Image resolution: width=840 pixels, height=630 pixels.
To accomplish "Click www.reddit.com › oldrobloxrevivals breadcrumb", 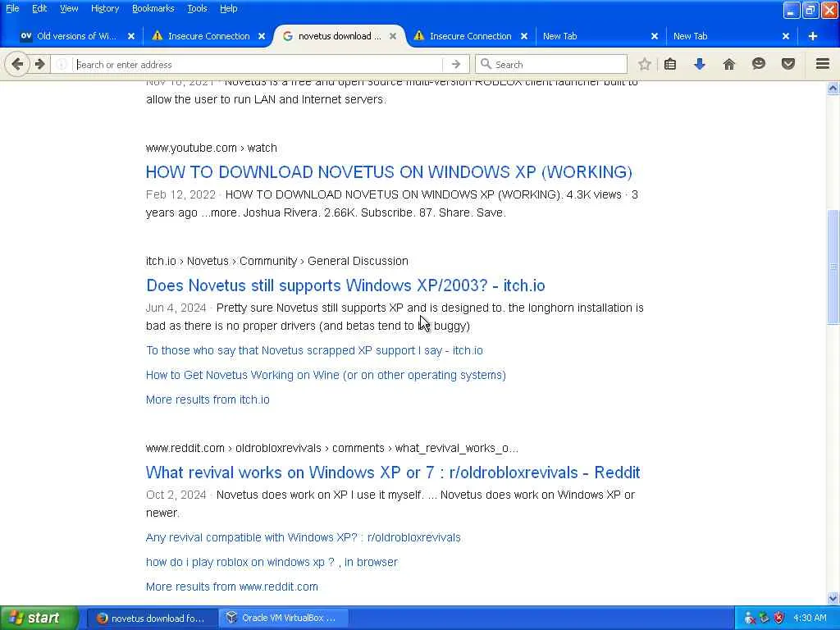I will click(x=332, y=448).
